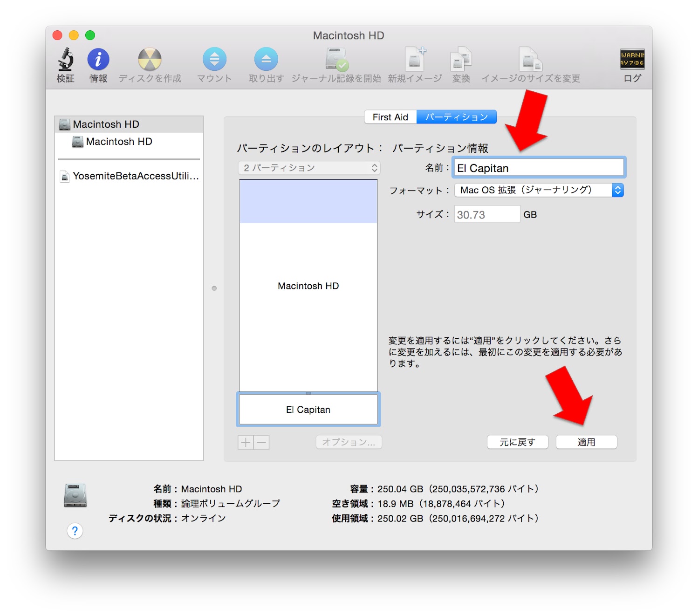Click the sidebar splitter dot handle
This screenshot has width=698, height=616.
[214, 288]
